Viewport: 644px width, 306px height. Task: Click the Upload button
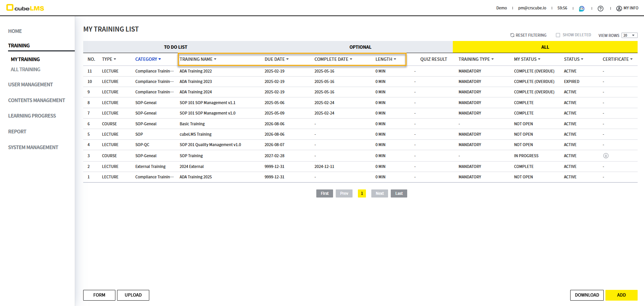(x=133, y=295)
